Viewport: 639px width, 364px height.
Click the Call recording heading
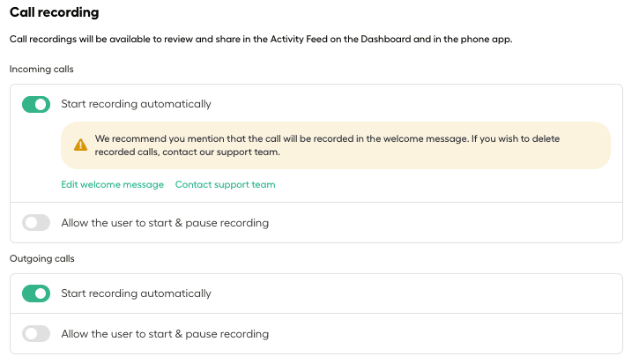pos(54,12)
